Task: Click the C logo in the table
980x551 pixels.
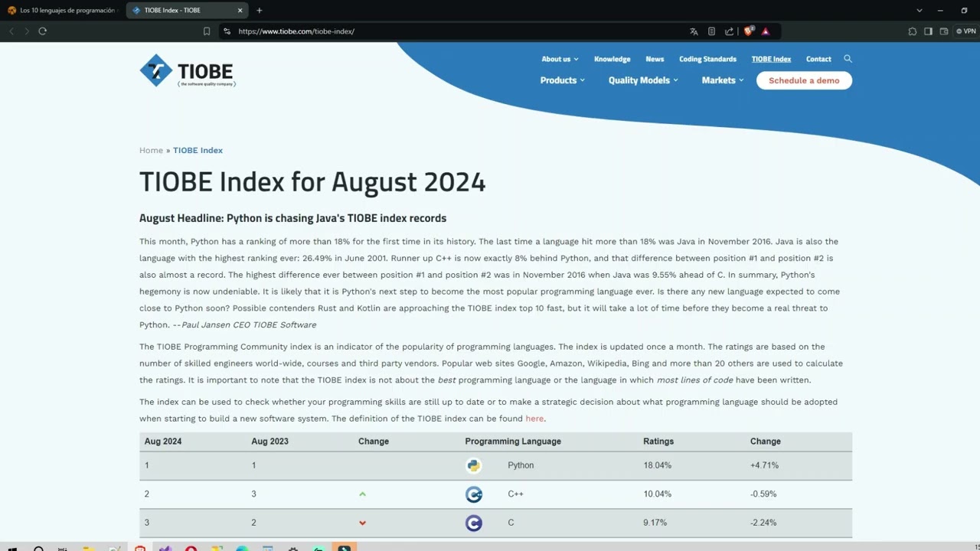Action: pos(474,523)
